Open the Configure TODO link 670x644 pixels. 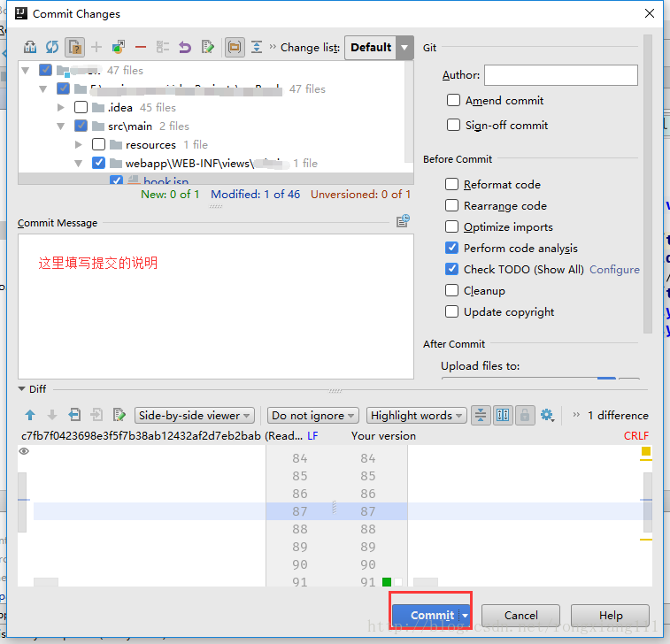click(x=614, y=270)
